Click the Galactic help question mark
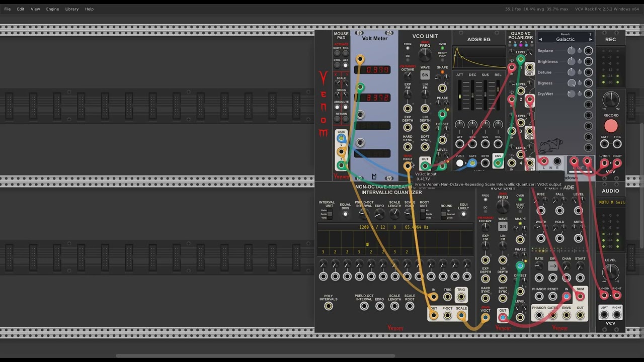This screenshot has width=644, height=362. click(x=590, y=35)
